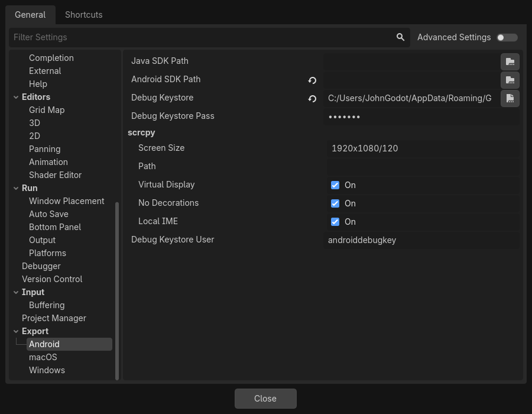This screenshot has width=532, height=414.
Task: Select Platforms under Run
Action: click(47, 253)
